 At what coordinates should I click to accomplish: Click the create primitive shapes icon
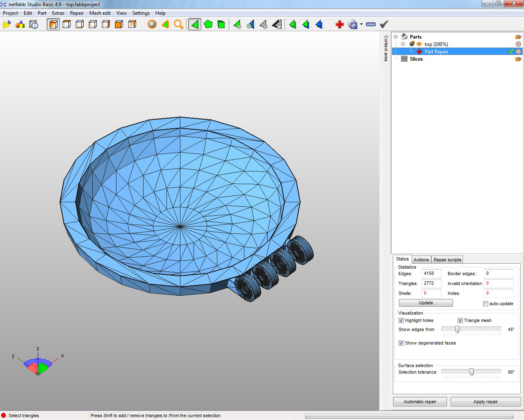coord(20,25)
